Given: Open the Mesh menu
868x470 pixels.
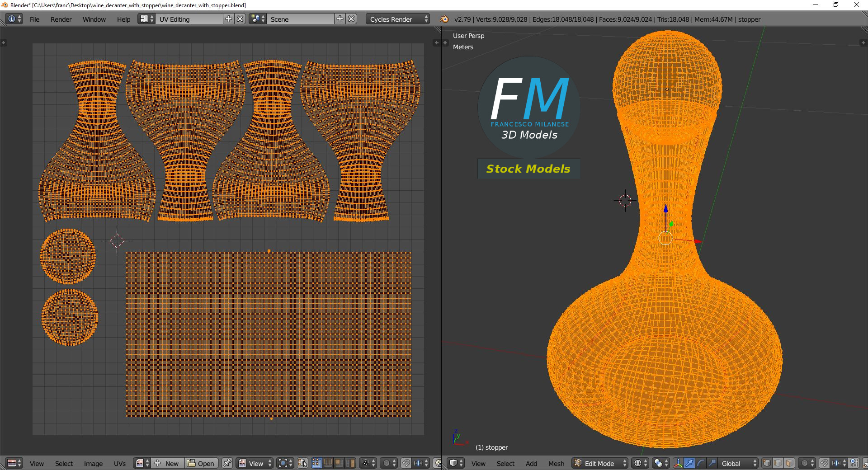Looking at the screenshot, I should [x=556, y=464].
